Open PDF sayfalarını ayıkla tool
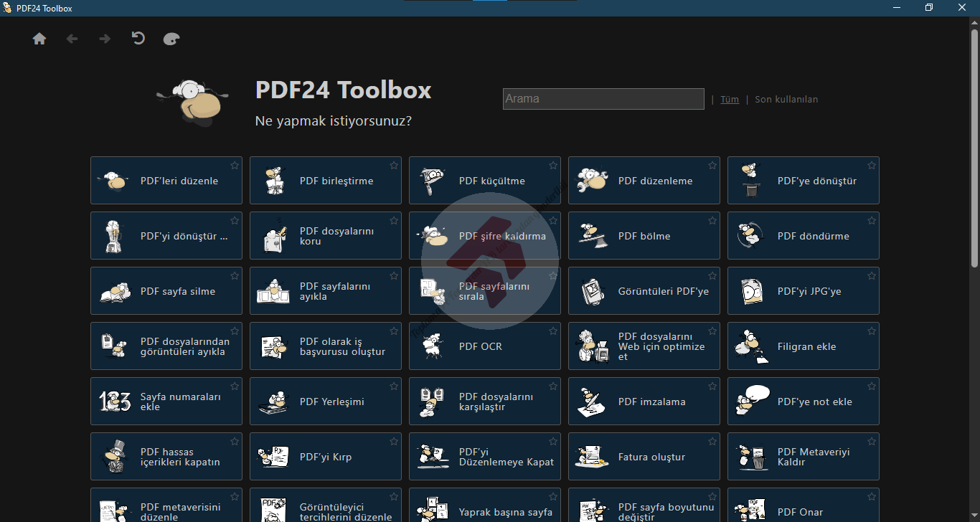Viewport: 980px width, 522px height. click(326, 291)
